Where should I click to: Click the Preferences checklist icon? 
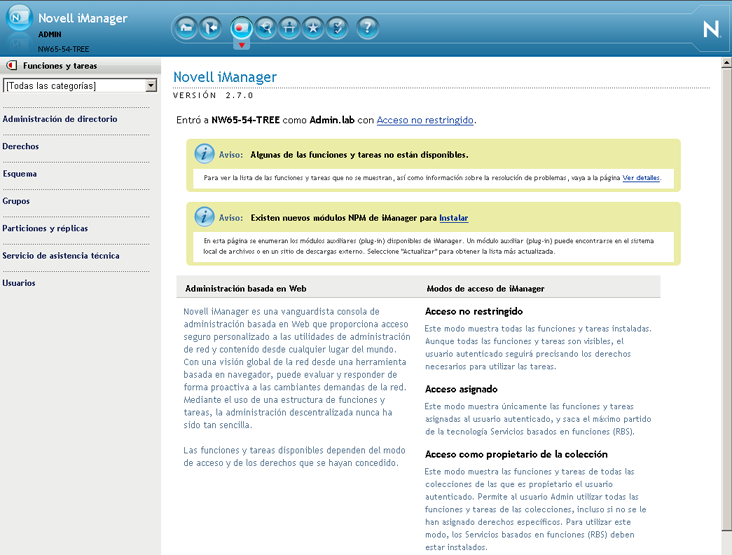(337, 28)
